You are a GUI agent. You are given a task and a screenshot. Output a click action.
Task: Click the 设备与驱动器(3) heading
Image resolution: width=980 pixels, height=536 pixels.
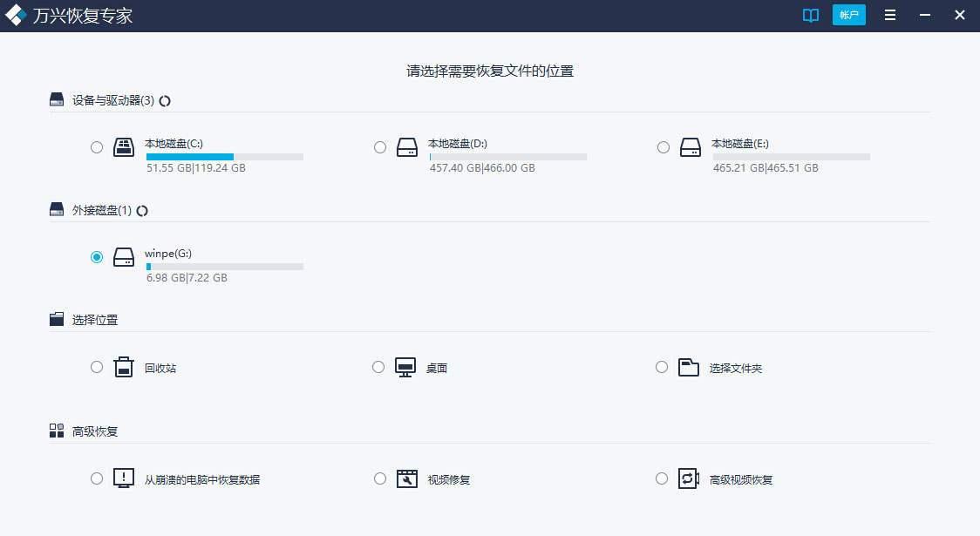[113, 100]
